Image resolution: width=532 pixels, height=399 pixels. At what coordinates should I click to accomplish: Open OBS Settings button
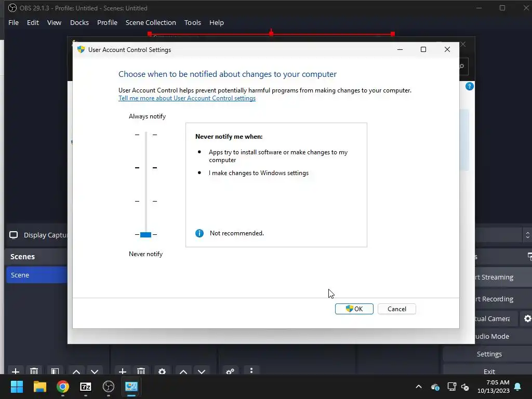pyautogui.click(x=489, y=354)
